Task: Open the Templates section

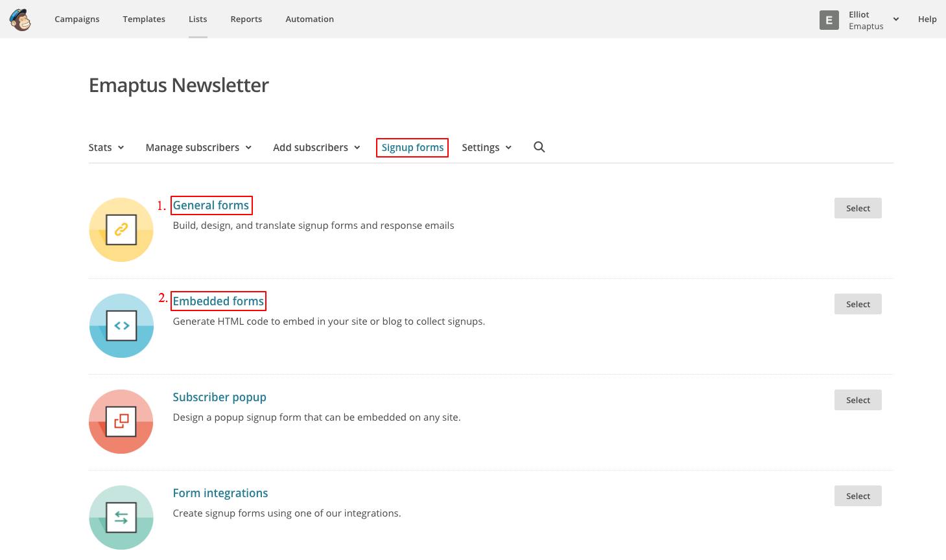Action: click(144, 19)
